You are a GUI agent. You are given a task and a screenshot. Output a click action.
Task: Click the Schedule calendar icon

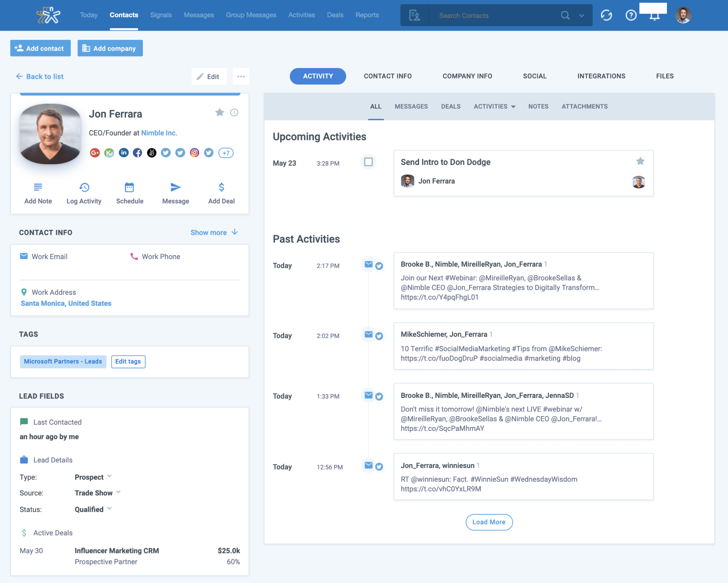pos(130,187)
